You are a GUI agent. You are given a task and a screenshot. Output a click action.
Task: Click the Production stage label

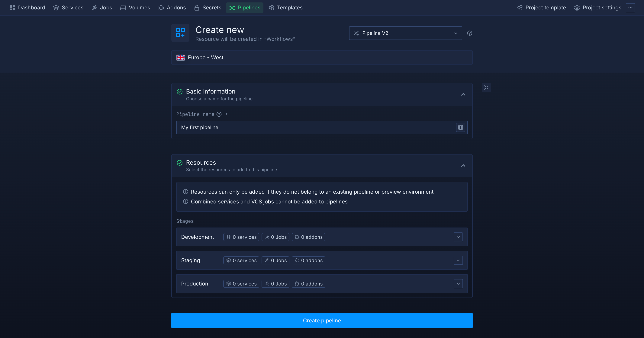click(195, 284)
